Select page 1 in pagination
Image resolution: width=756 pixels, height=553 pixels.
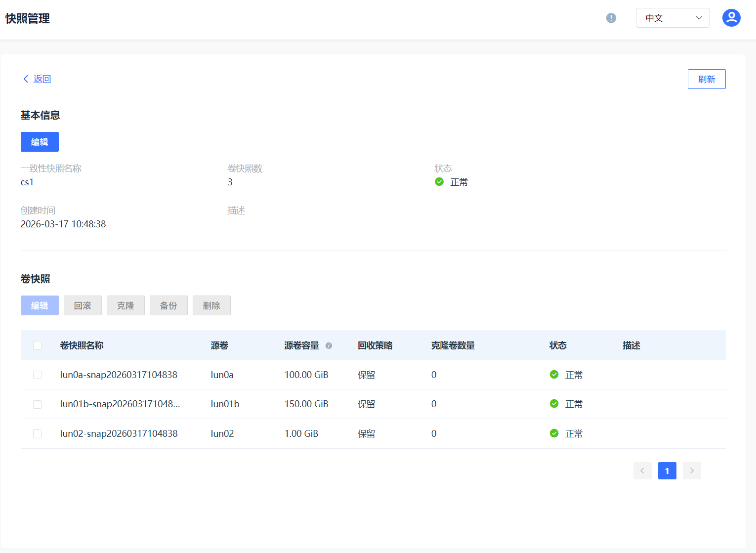coord(667,471)
